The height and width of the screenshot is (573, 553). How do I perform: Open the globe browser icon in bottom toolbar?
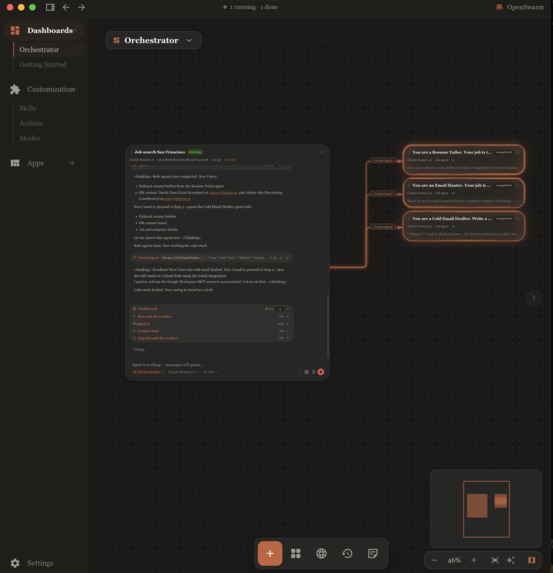pos(321,553)
